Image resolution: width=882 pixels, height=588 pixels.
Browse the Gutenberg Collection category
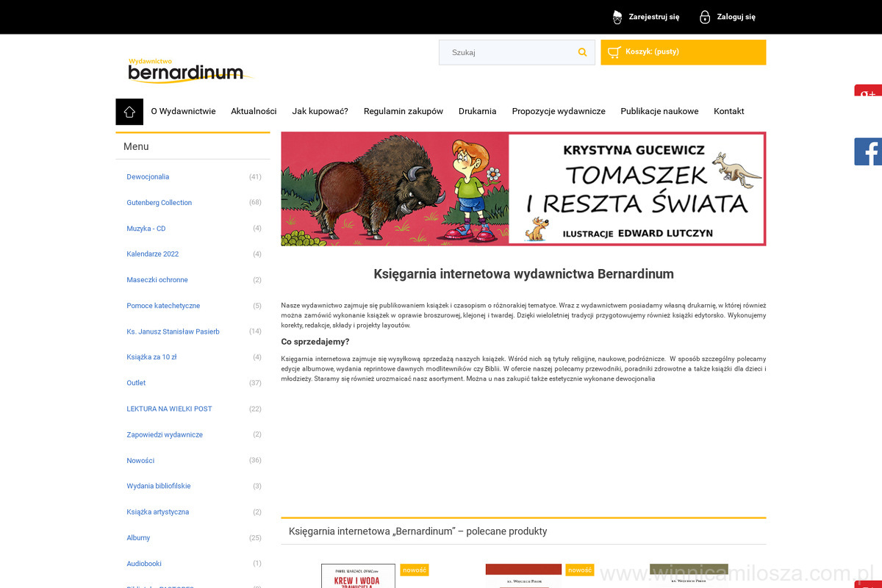coord(159,203)
